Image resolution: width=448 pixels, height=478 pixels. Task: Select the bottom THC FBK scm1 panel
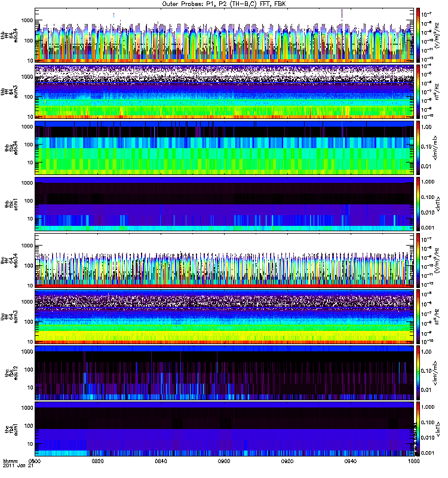coord(224,428)
